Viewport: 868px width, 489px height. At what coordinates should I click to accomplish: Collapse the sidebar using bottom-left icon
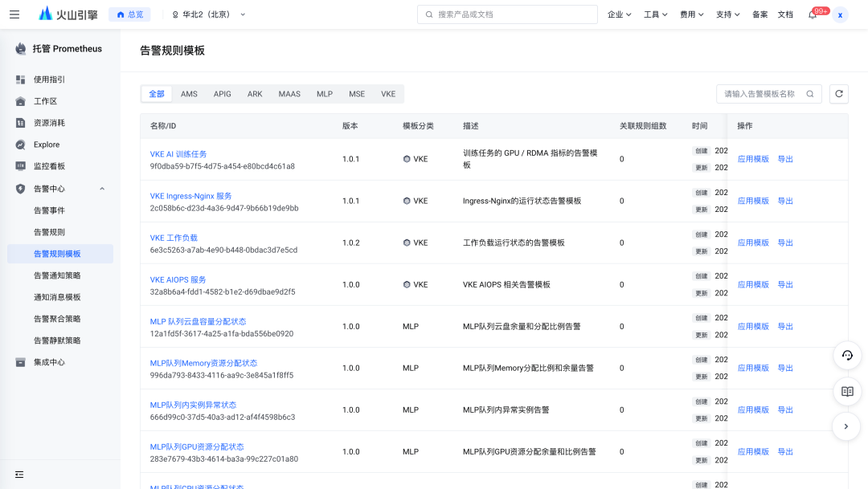coord(19,474)
